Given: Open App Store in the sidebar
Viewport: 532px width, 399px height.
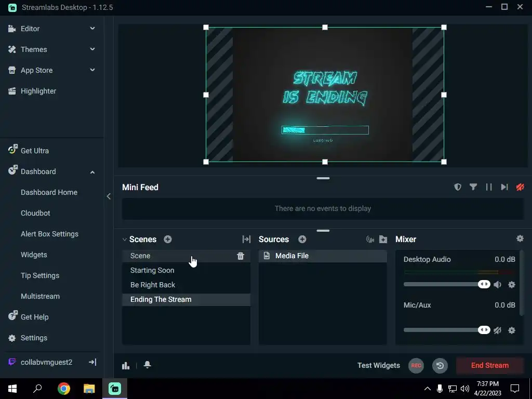Looking at the screenshot, I should coord(36,70).
